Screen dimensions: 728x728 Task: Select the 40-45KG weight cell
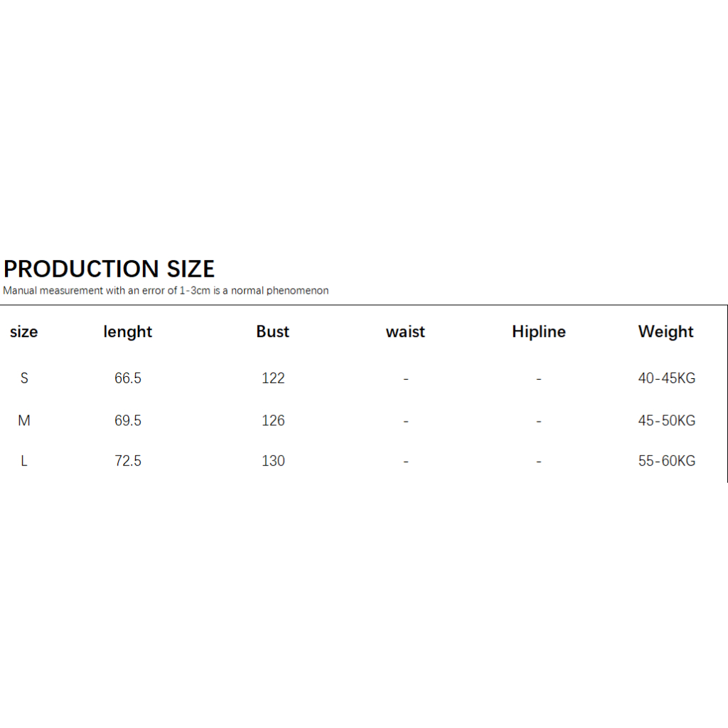(667, 378)
